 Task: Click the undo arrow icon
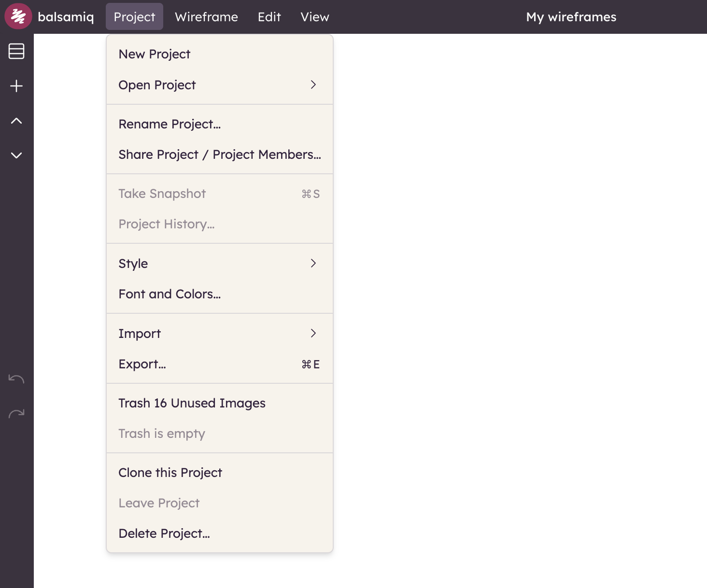click(x=16, y=379)
